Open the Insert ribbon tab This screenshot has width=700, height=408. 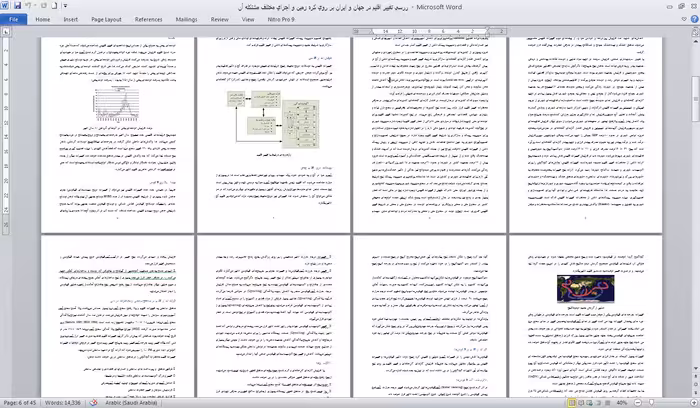71,19
